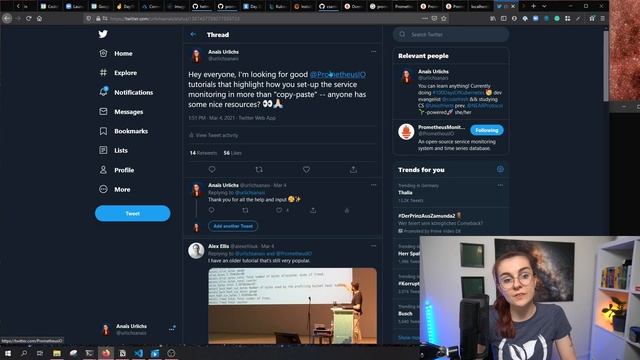Go back using the Thread arrow
The height and width of the screenshot is (360, 640).
193,35
